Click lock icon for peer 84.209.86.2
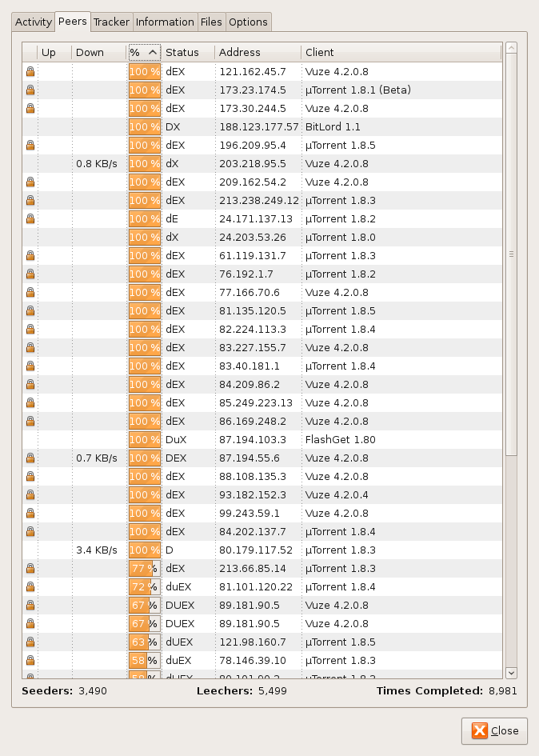The image size is (539, 756). point(30,385)
